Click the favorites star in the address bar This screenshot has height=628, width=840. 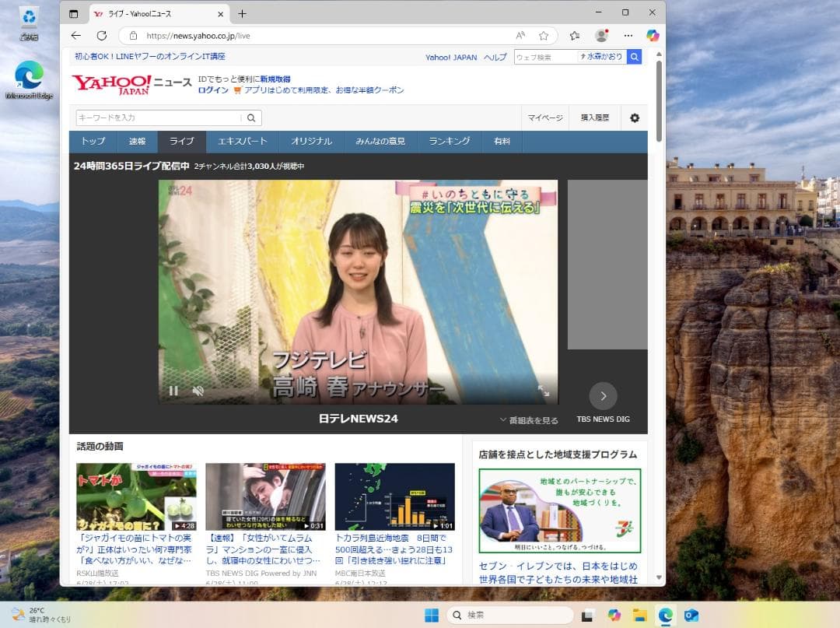tap(544, 35)
